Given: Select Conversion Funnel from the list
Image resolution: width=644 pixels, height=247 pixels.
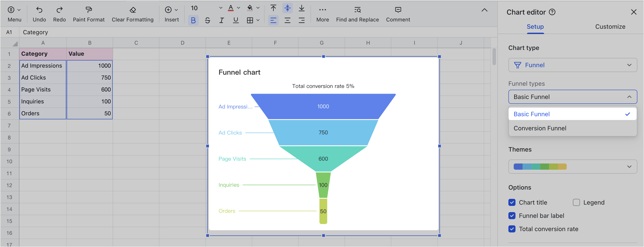Looking at the screenshot, I should tap(540, 128).
